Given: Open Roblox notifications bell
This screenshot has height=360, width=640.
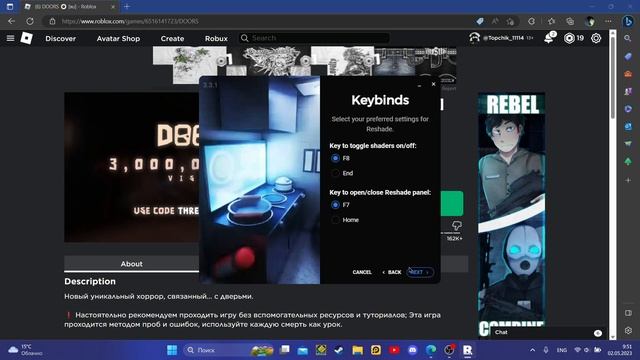Looking at the screenshot, I should (549, 38).
